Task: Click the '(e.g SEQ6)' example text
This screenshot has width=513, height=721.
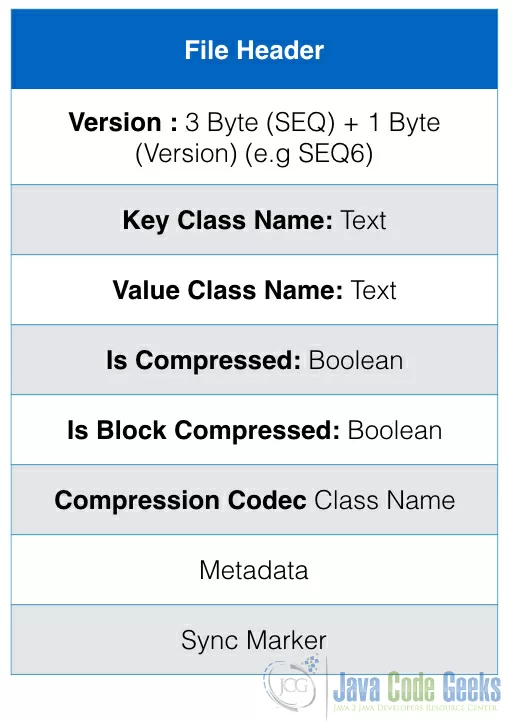Action: click(x=308, y=154)
